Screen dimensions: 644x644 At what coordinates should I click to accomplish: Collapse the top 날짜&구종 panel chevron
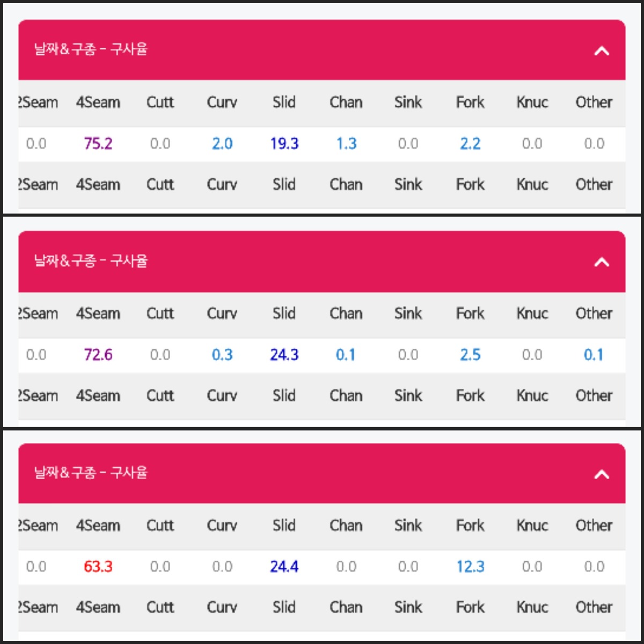tap(602, 51)
